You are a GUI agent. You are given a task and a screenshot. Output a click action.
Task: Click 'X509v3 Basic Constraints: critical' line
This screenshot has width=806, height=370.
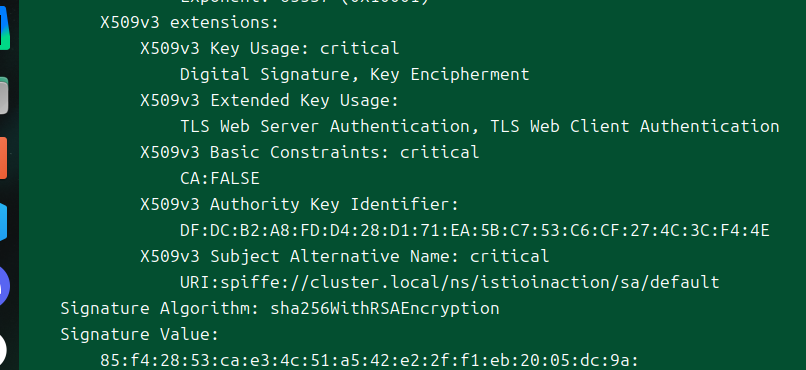point(309,152)
